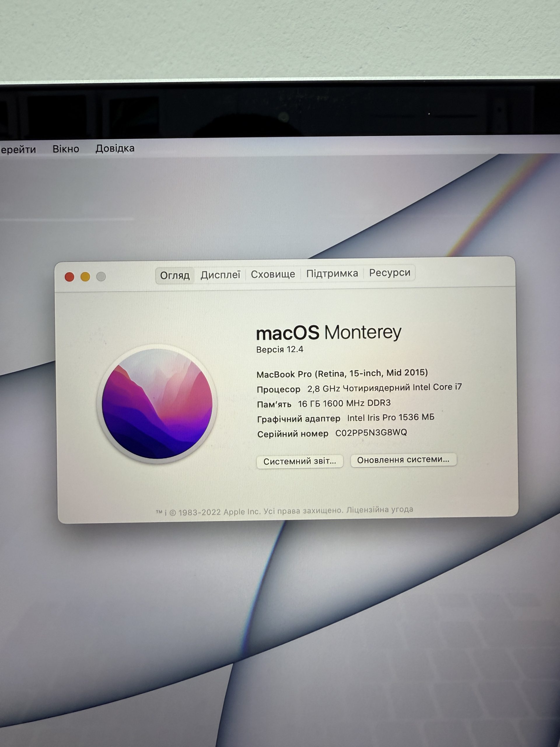Open the Сховище tab
560x747 pixels.
[273, 274]
